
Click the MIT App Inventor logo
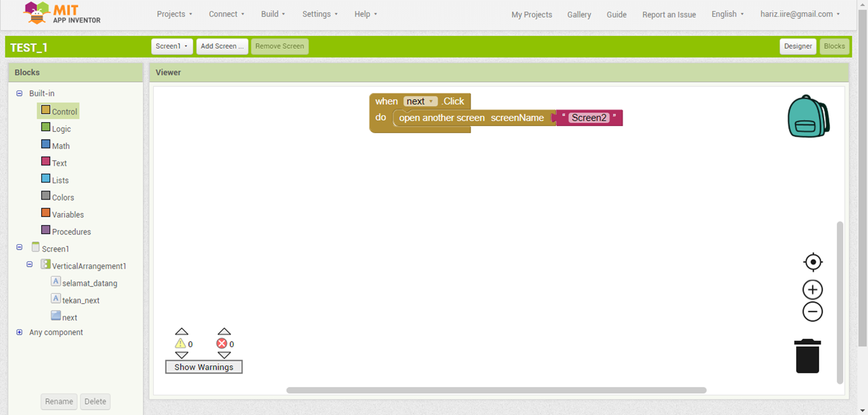click(62, 14)
